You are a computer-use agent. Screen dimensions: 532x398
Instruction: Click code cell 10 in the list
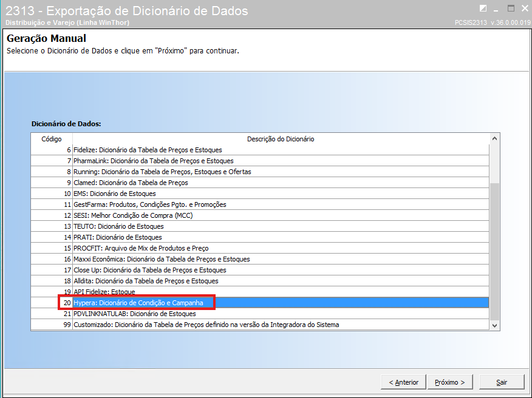point(52,194)
